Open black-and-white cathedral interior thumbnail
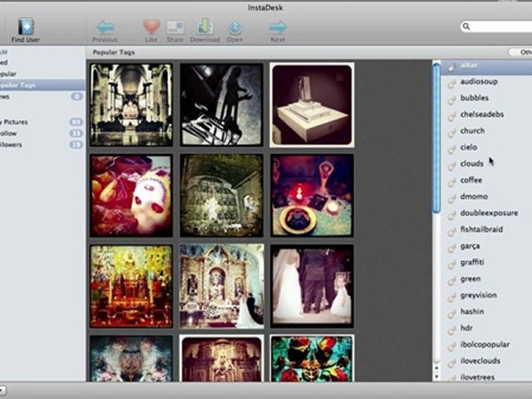Screen dimensions: 532x399 pos(131,105)
